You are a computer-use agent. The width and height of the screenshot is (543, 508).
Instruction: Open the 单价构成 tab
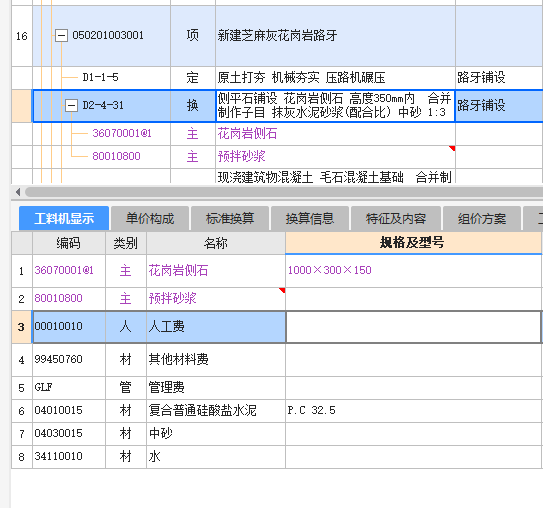(150, 219)
